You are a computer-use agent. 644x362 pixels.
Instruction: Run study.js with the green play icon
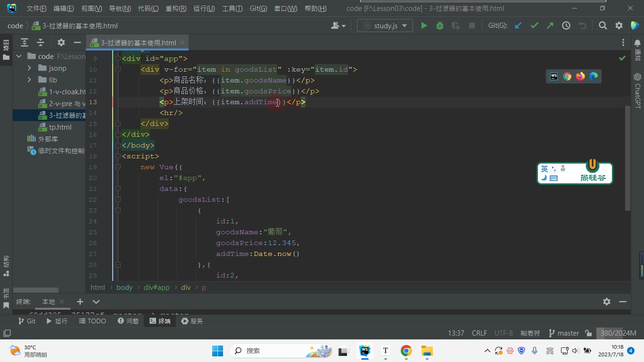pos(424,26)
